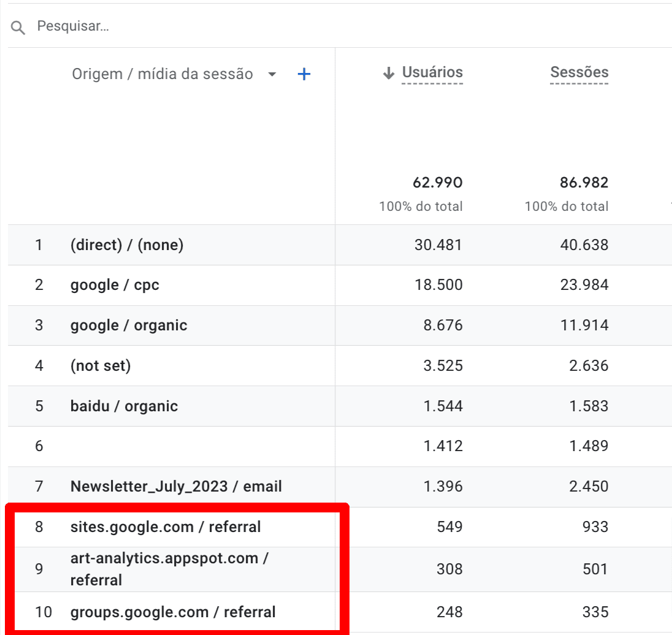Select the baidu / organic row

124,406
